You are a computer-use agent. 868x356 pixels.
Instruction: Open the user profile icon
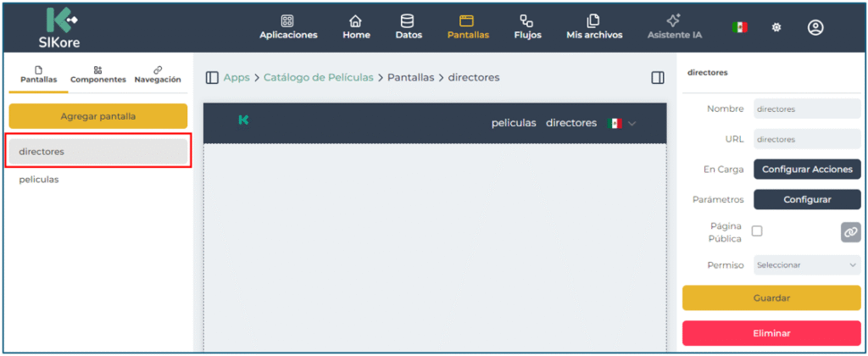(815, 28)
